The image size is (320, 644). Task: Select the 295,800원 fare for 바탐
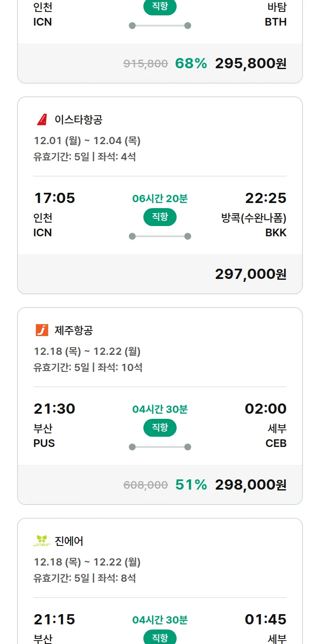[x=250, y=64]
